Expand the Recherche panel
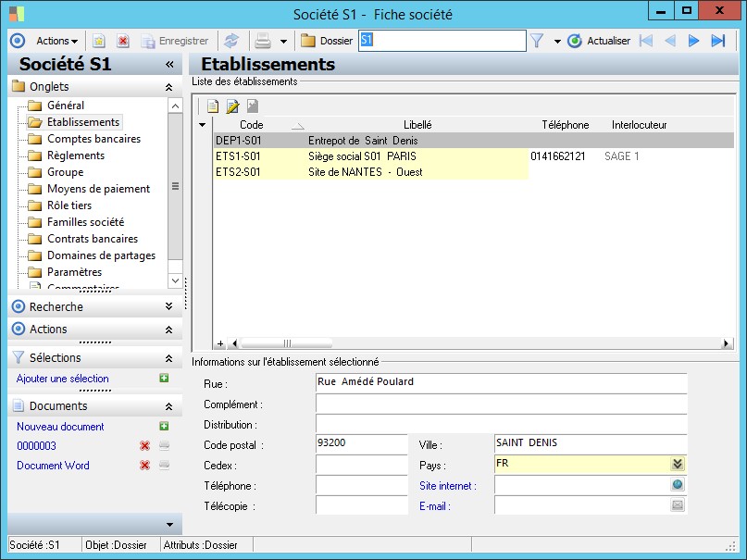Image resolution: width=747 pixels, height=560 pixels. coord(168,306)
